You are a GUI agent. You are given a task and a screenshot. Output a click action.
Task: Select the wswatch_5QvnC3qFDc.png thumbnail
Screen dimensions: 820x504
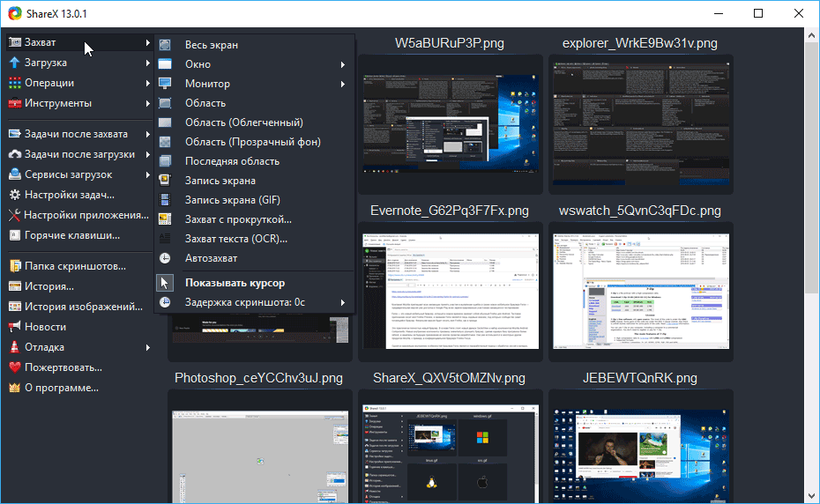641,292
